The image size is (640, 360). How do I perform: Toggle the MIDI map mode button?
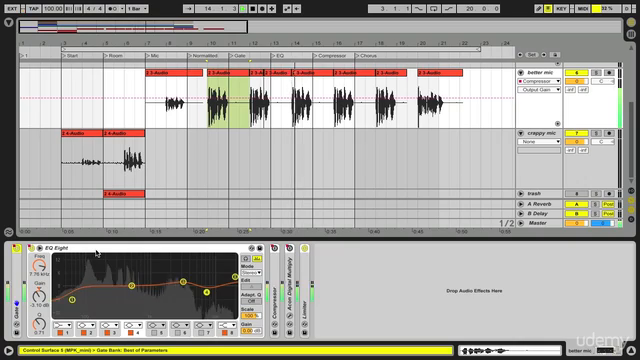coord(582,9)
